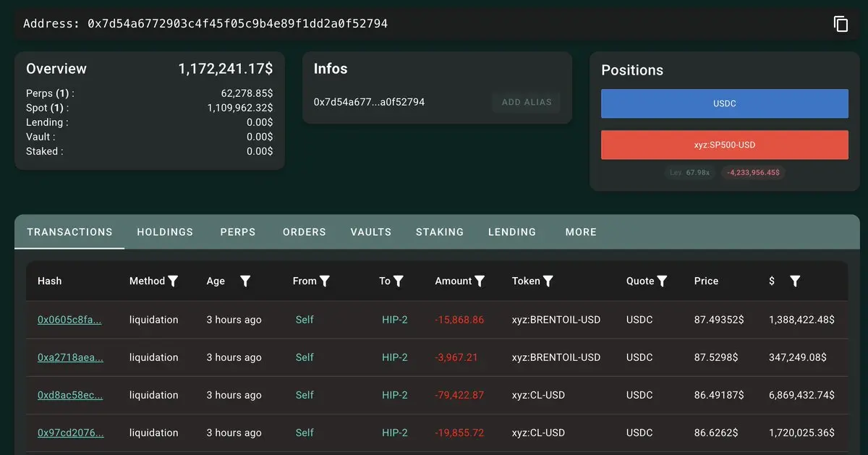Open the Vaults tab

pyautogui.click(x=371, y=232)
